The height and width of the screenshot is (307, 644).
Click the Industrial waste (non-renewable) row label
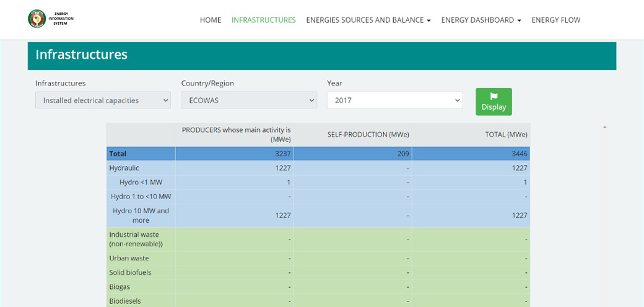click(136, 239)
